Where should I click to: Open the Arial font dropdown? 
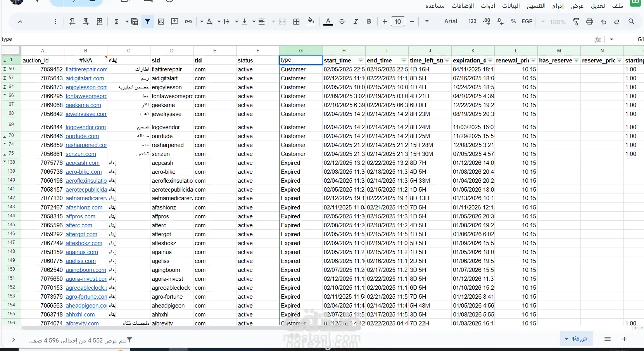450,21
